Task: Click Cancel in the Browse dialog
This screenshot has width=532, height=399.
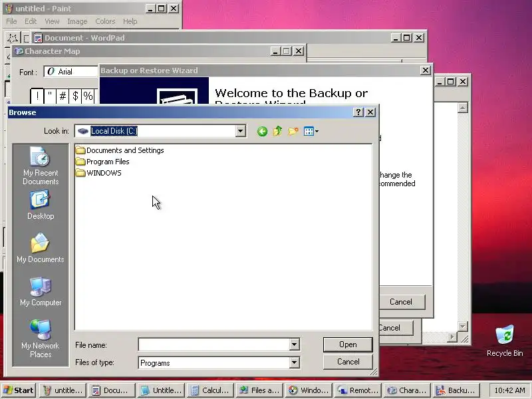Action: pyautogui.click(x=348, y=362)
